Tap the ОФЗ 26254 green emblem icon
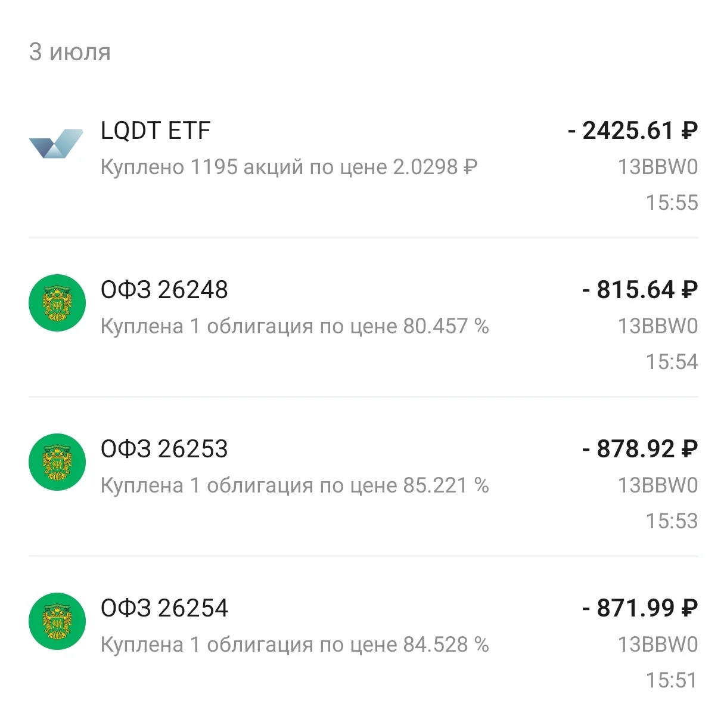This screenshot has width=727, height=728. (x=57, y=621)
